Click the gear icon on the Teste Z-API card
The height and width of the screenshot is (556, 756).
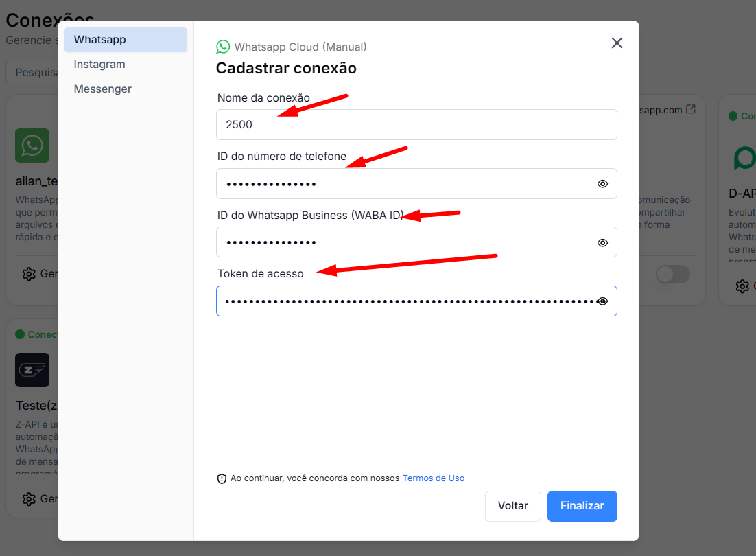29,498
